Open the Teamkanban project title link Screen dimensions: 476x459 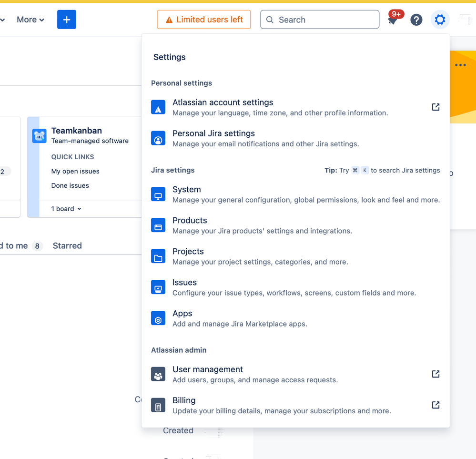click(77, 131)
